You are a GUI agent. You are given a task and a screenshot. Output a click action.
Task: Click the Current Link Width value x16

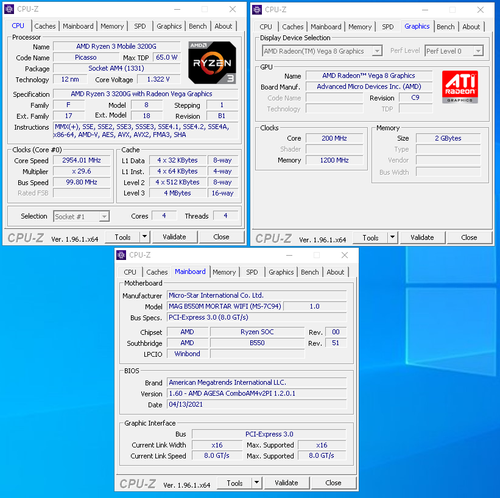[217, 445]
